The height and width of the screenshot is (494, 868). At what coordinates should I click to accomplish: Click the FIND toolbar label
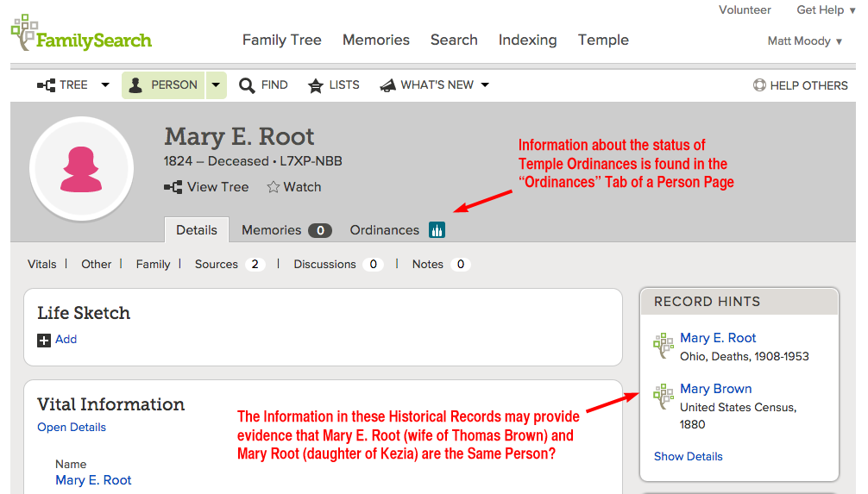(x=274, y=85)
